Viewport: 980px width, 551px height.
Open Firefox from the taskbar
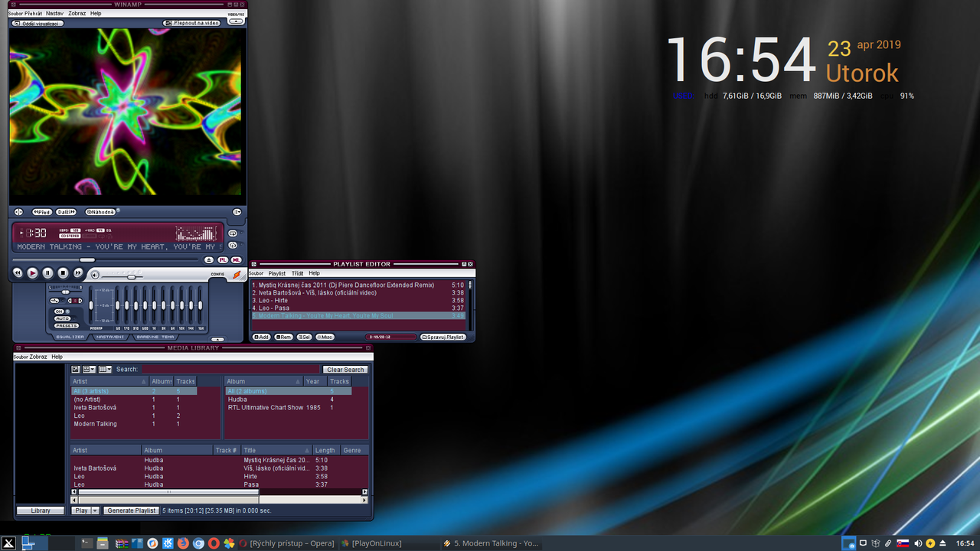tap(183, 543)
